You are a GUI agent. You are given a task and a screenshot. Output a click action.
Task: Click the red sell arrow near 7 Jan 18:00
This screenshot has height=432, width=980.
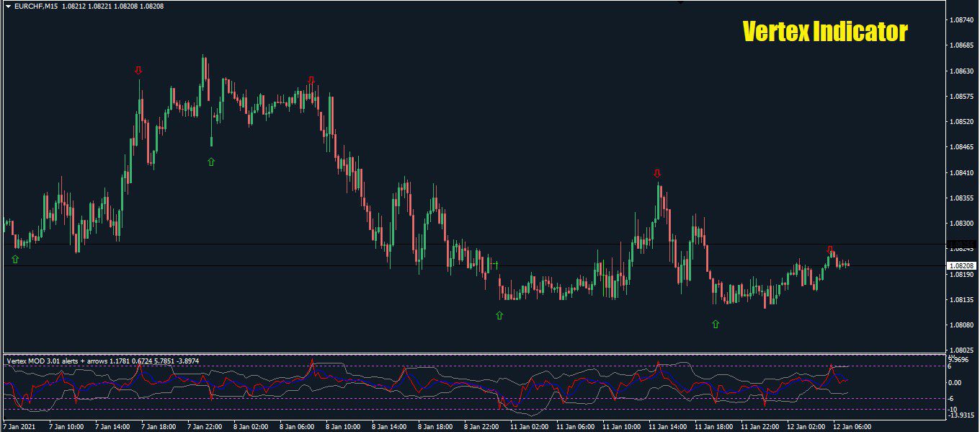138,71
